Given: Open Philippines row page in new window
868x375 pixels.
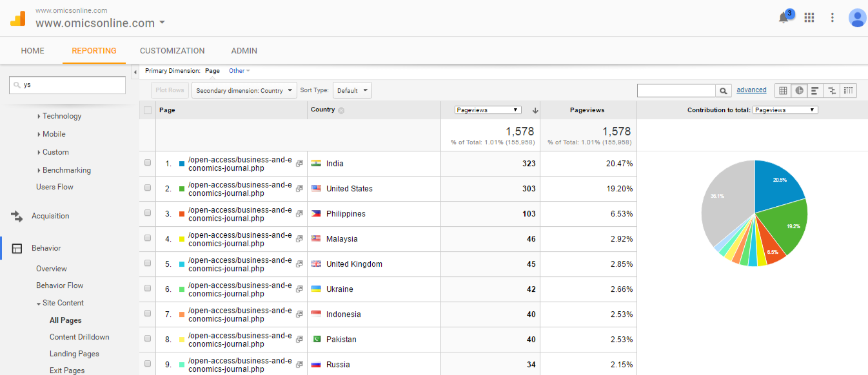Looking at the screenshot, I should click(299, 214).
